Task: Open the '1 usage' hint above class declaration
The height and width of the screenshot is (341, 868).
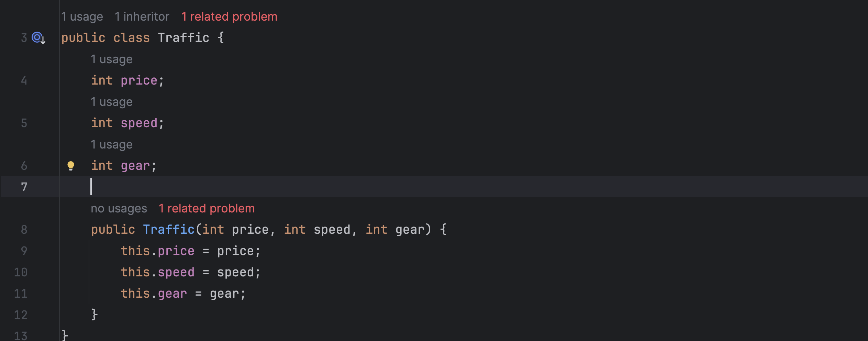Action: (82, 16)
